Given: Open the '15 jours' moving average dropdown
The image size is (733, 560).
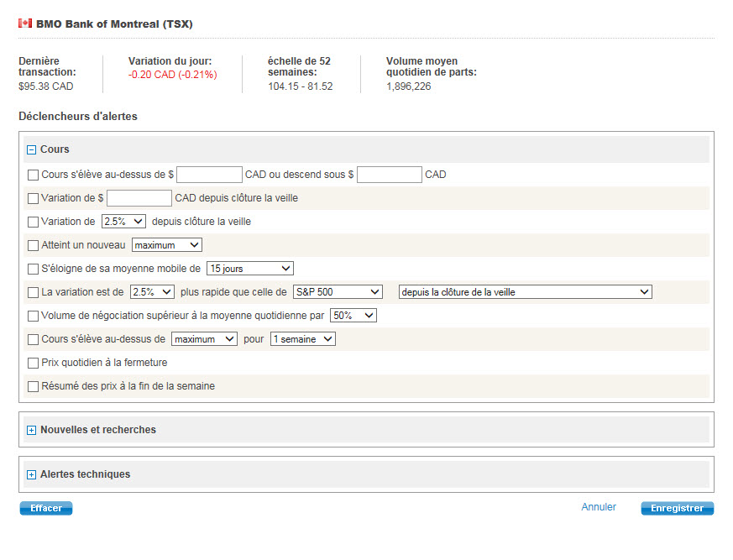Looking at the screenshot, I should coord(249,269).
